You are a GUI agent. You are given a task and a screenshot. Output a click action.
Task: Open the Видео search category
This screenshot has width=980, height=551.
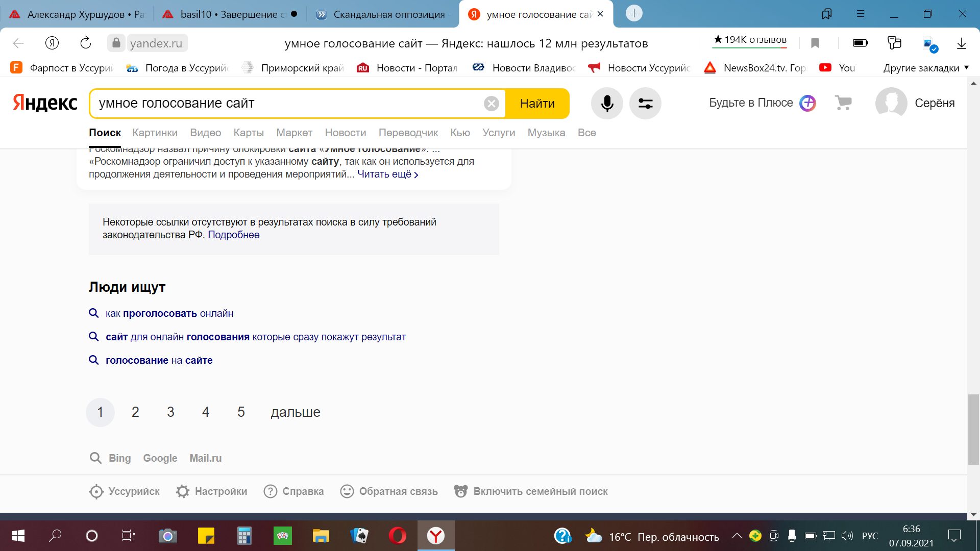click(x=205, y=133)
